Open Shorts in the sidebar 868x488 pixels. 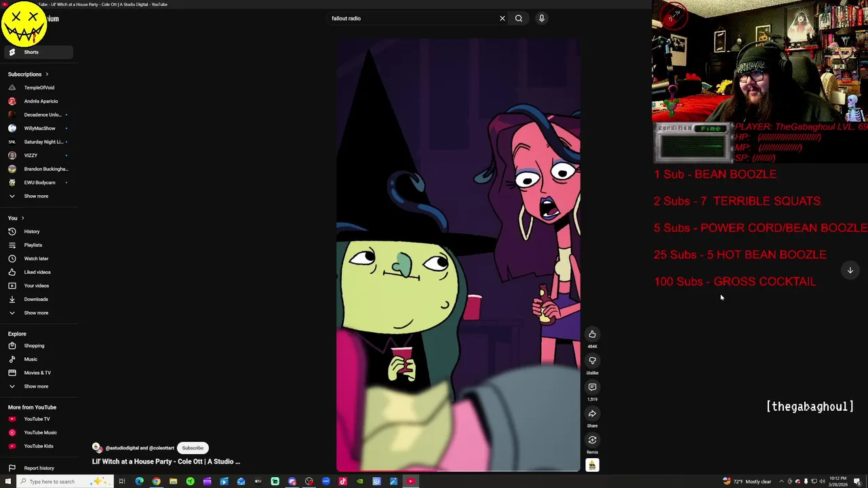coord(38,52)
